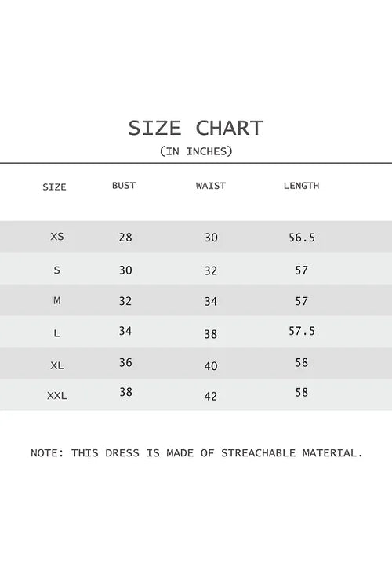Click the LENGTH column header

(x=301, y=186)
